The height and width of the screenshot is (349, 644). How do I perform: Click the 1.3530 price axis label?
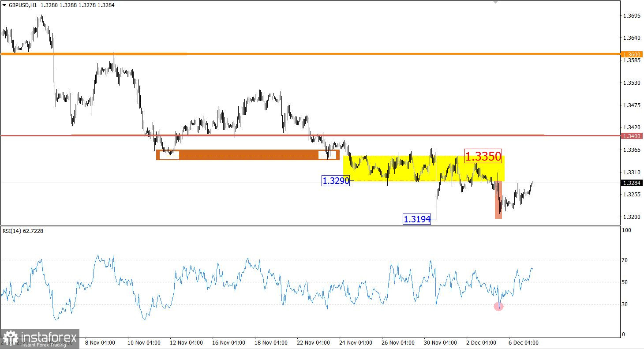pyautogui.click(x=631, y=83)
